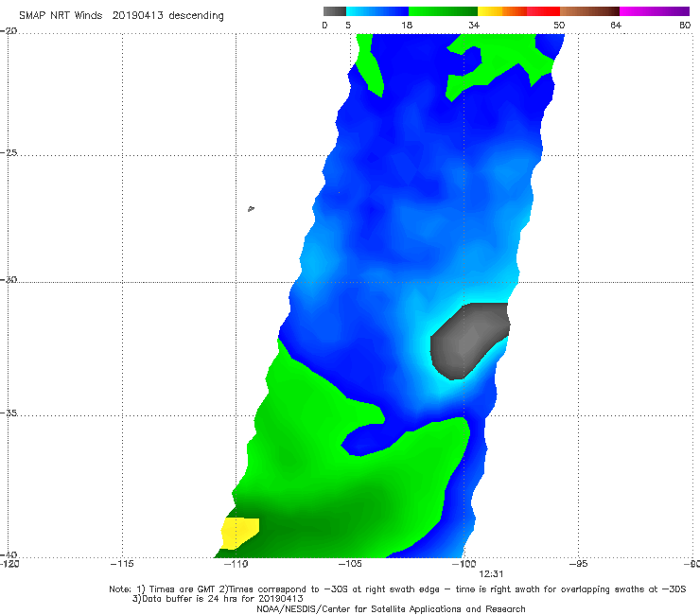Image resolution: width=700 pixels, height=615 pixels.
Task: Click the colorbar label '18'
Action: point(407,26)
